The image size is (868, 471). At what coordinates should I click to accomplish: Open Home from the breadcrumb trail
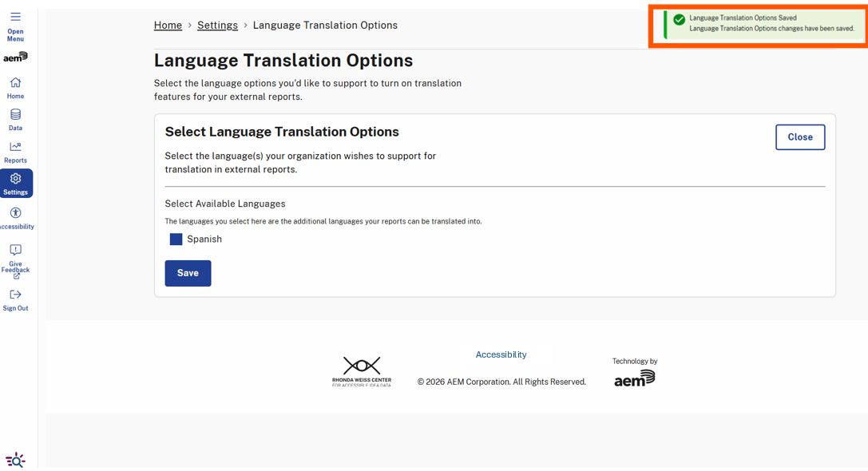[x=168, y=25]
